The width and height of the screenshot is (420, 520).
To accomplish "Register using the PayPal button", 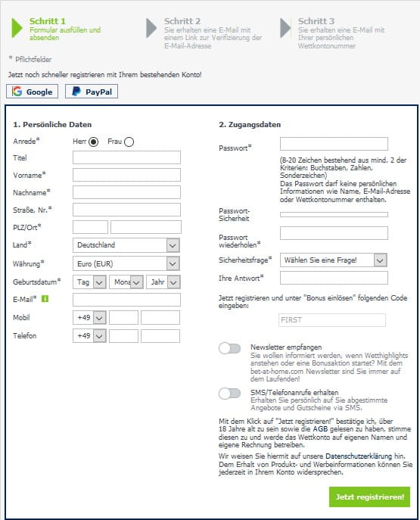I will point(92,92).
